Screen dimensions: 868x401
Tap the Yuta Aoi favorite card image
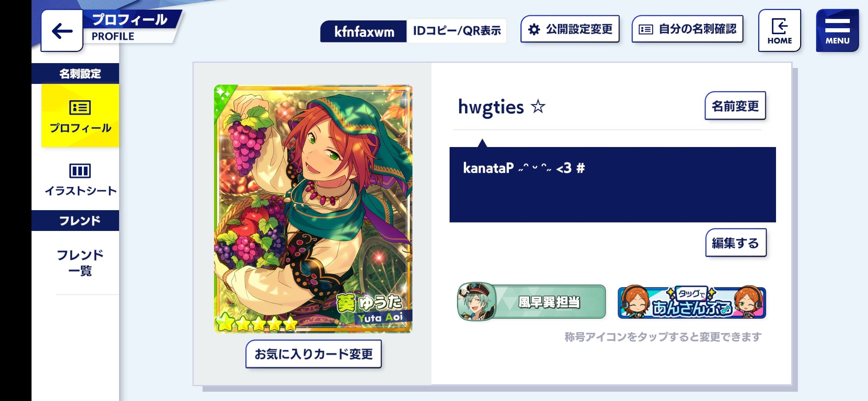click(x=313, y=209)
